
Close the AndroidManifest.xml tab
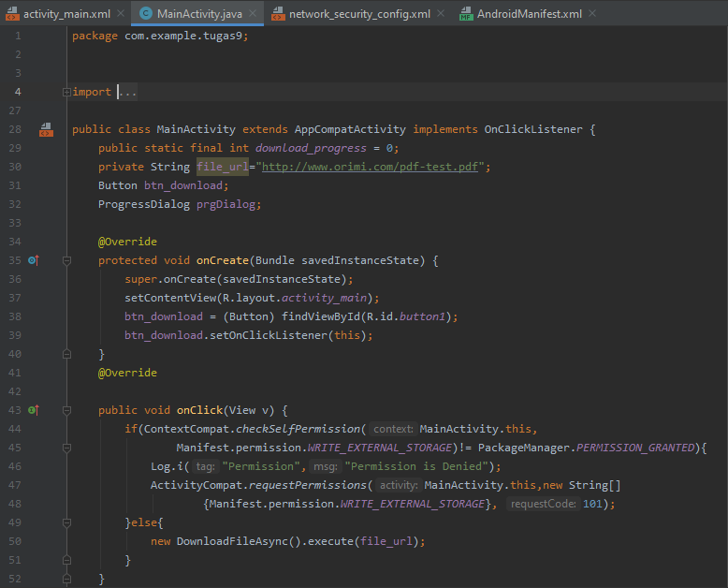(592, 13)
